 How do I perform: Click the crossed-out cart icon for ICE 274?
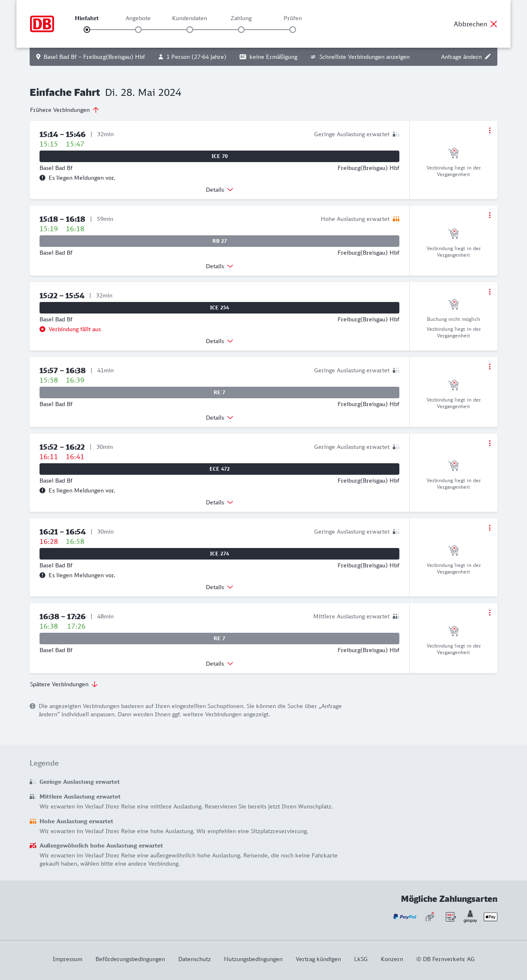tap(453, 550)
